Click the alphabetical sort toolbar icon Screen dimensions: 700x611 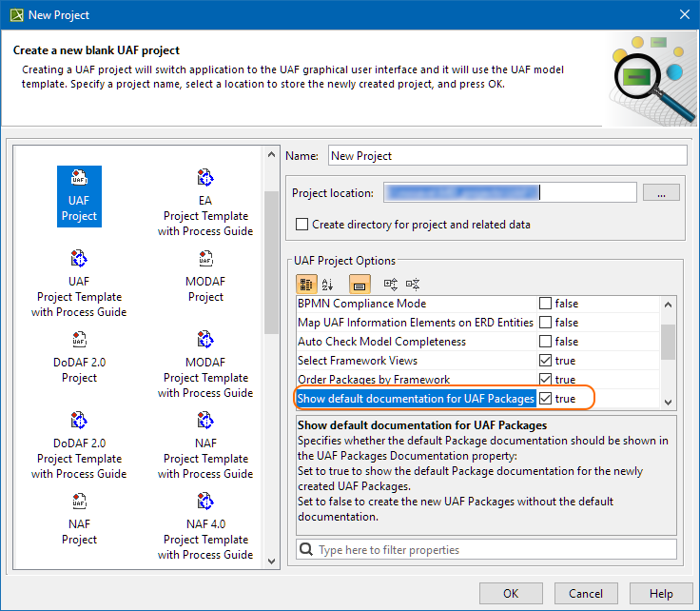328,284
